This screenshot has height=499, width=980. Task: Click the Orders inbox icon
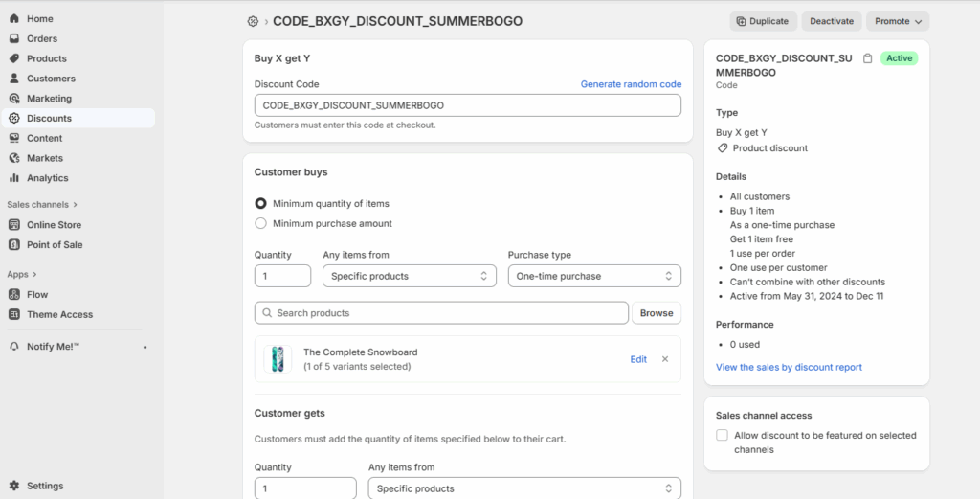click(14, 38)
